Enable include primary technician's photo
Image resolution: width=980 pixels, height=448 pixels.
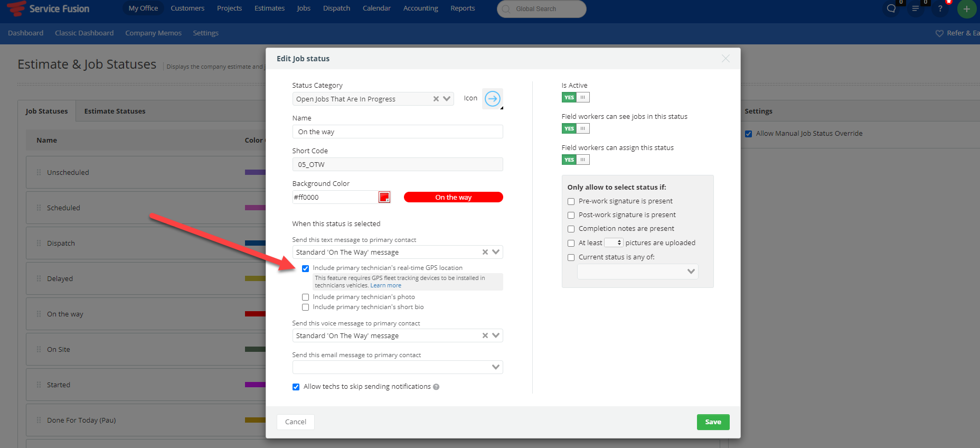[x=305, y=297]
